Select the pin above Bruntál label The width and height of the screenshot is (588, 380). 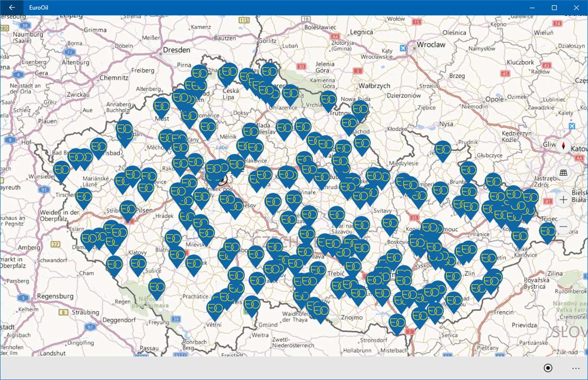pyautogui.click(x=468, y=172)
